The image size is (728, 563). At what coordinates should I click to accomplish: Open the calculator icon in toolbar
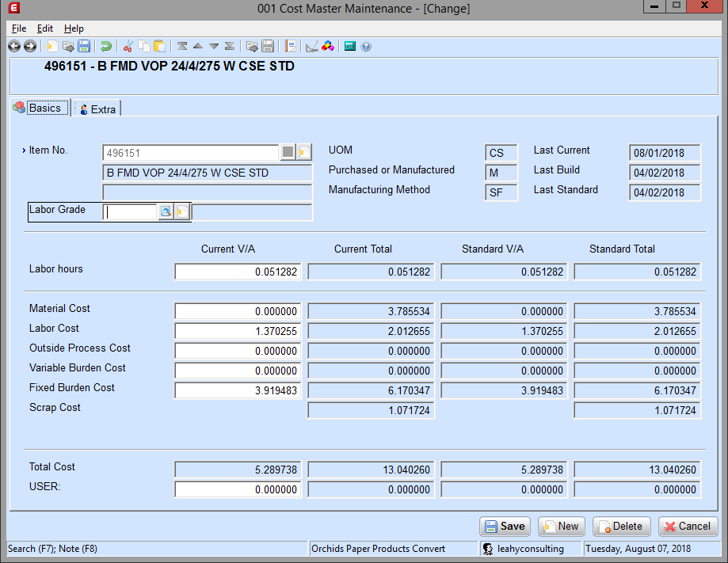click(350, 46)
